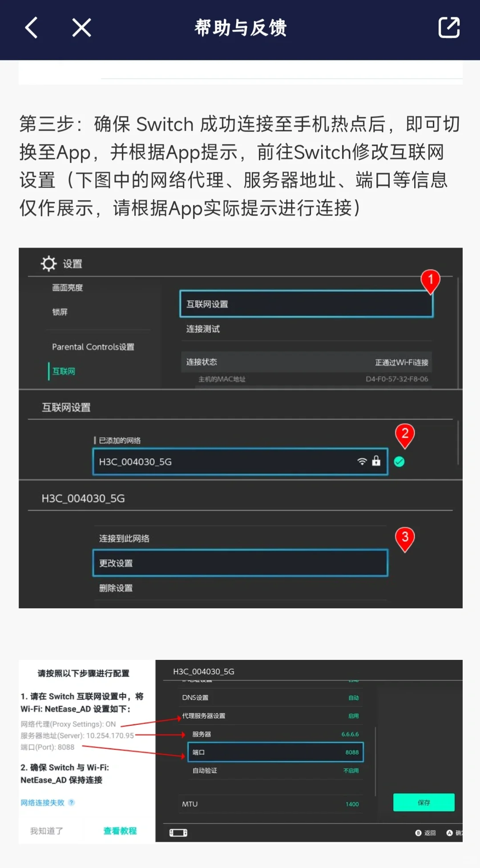Select the DNS设置 row

tap(270, 698)
